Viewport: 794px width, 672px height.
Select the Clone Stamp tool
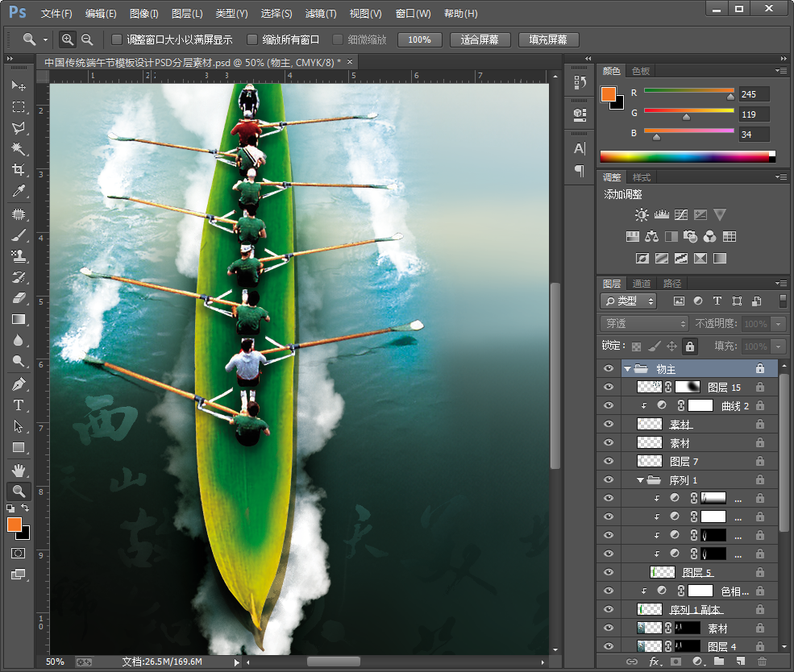19,256
